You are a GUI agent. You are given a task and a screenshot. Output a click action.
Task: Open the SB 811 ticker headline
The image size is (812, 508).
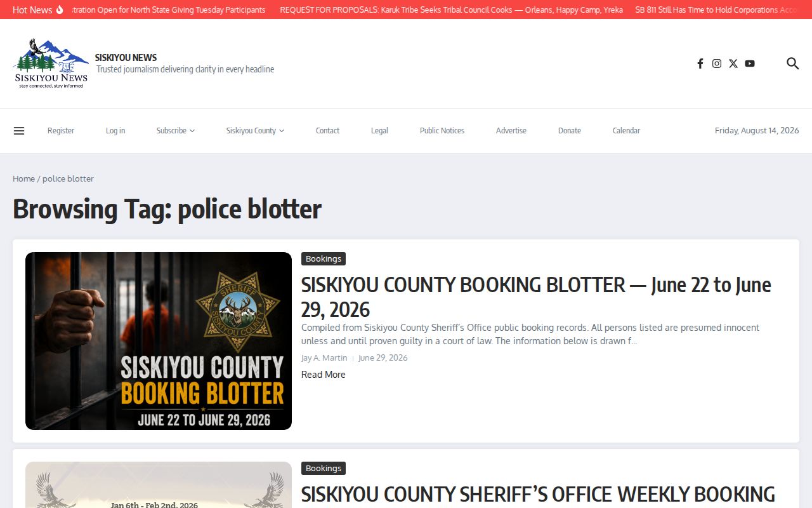(x=717, y=10)
